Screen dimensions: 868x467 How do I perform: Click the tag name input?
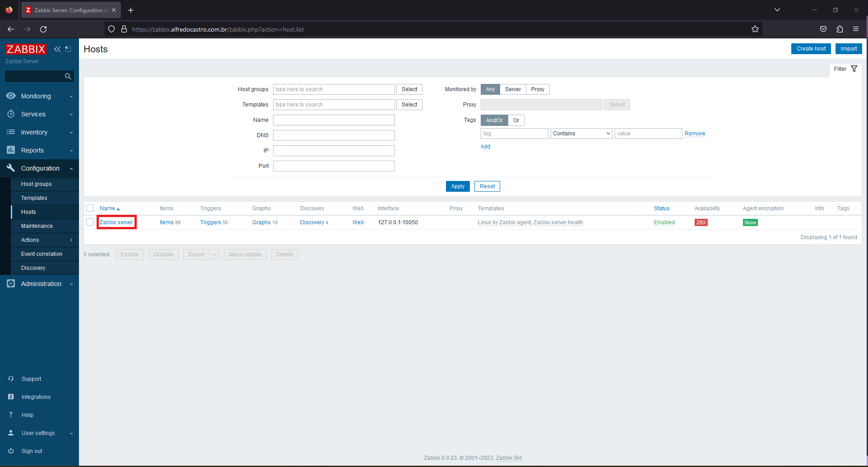click(515, 134)
